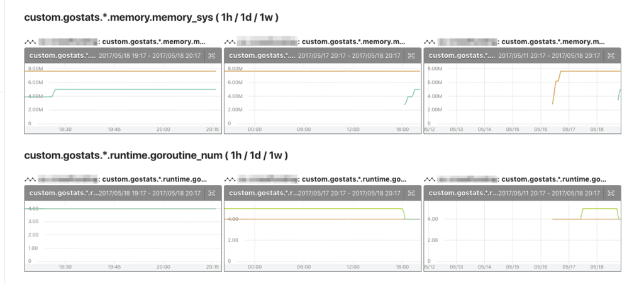
Task: Click the memory_sys 1-week widget header title
Action: point(462,55)
